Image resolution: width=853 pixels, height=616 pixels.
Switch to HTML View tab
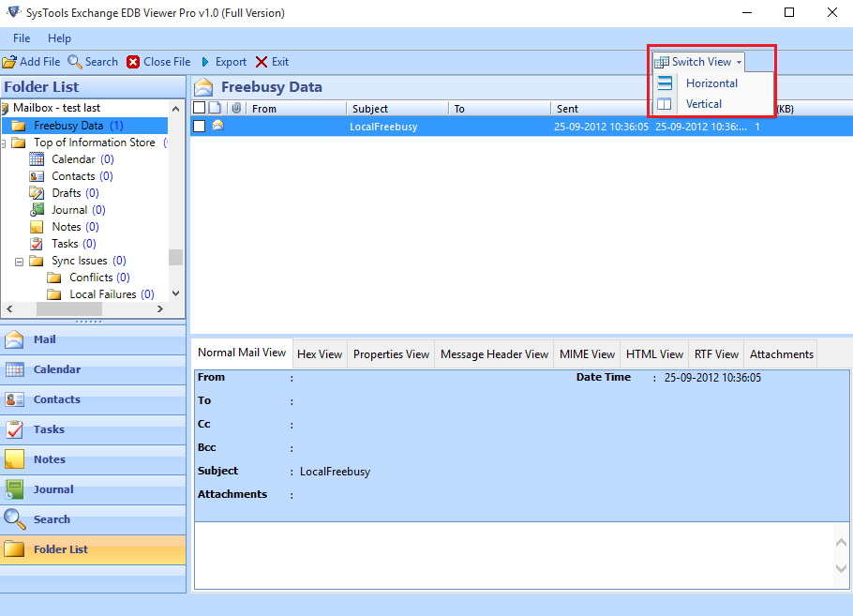click(x=654, y=354)
